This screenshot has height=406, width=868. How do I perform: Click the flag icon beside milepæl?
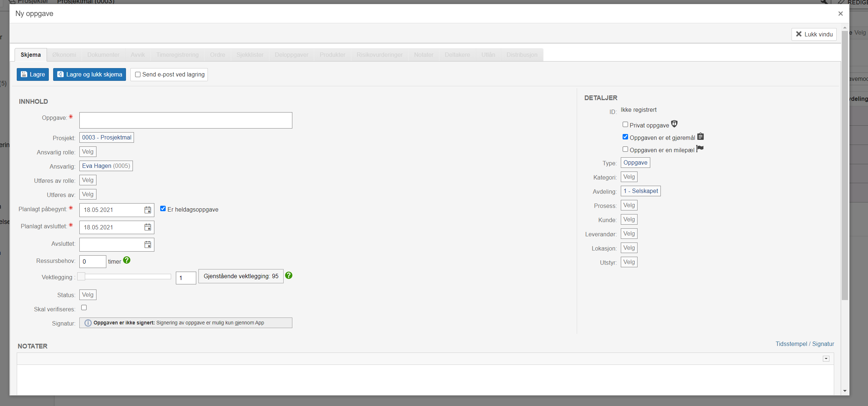tap(700, 149)
